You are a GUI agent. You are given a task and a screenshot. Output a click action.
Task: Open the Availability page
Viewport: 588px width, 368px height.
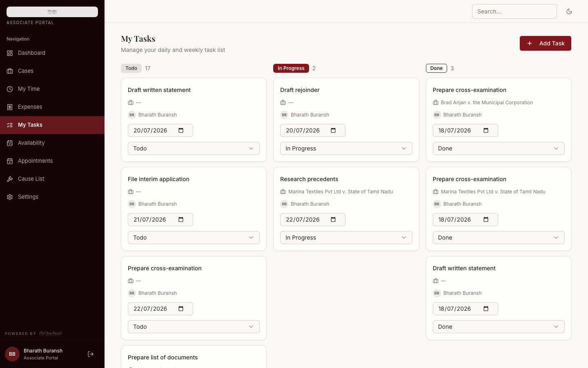pos(52,143)
